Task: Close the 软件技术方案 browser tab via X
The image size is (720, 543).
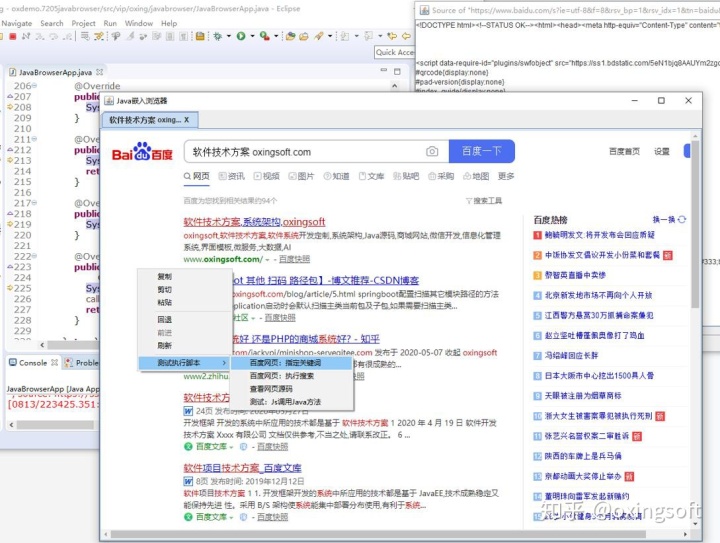Action: coord(186,120)
